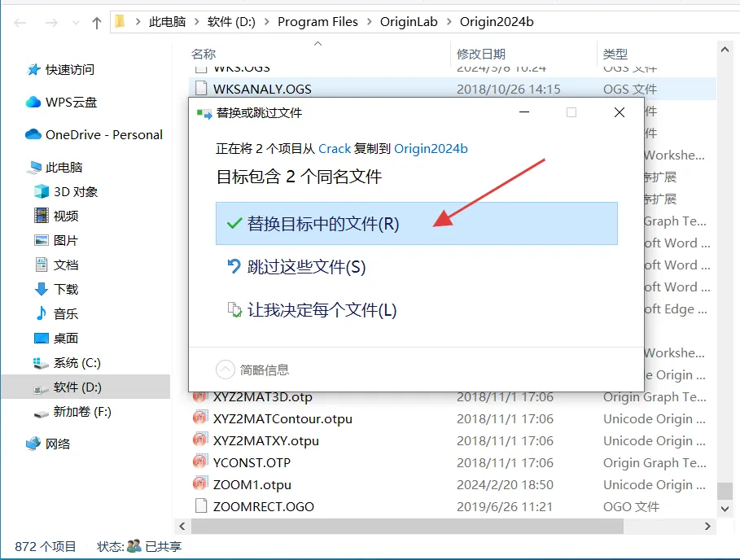740x560 pixels.
Task: Select the file ZOOMRECT.OGO
Action: [263, 506]
